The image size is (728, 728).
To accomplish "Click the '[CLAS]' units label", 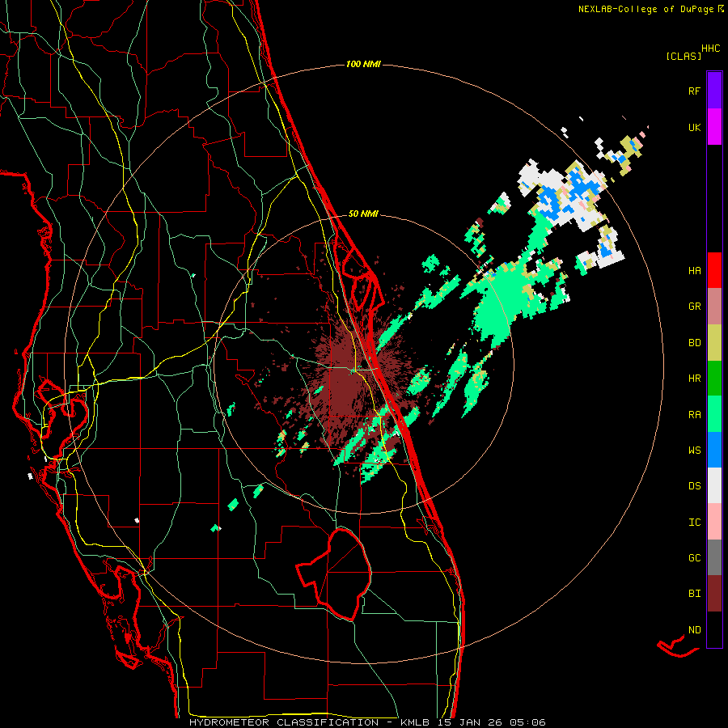I will (x=684, y=57).
